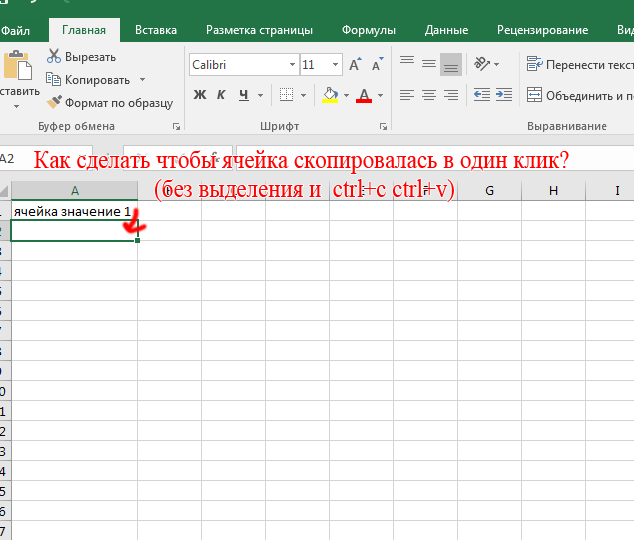Select column H header
634x540 pixels.
tap(553, 190)
